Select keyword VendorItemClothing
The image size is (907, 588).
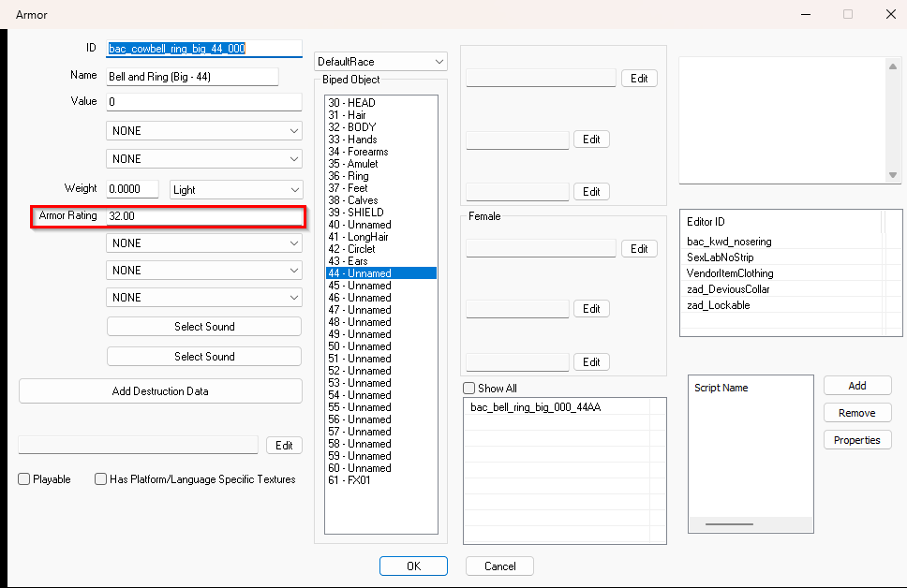(730, 273)
